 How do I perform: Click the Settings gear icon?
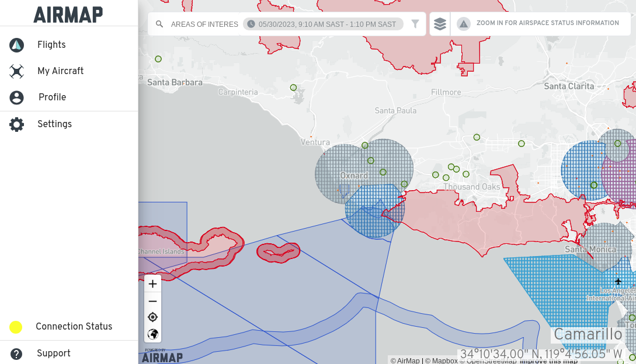(16, 124)
